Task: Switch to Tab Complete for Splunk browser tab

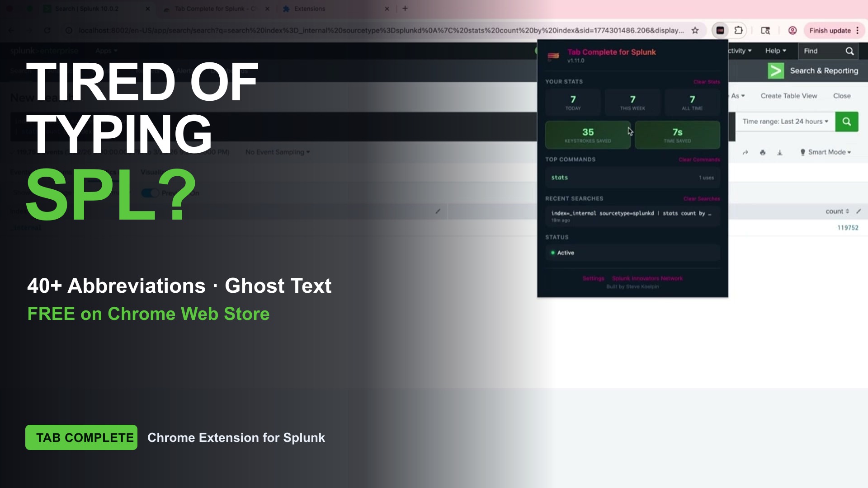Action: tap(216, 9)
